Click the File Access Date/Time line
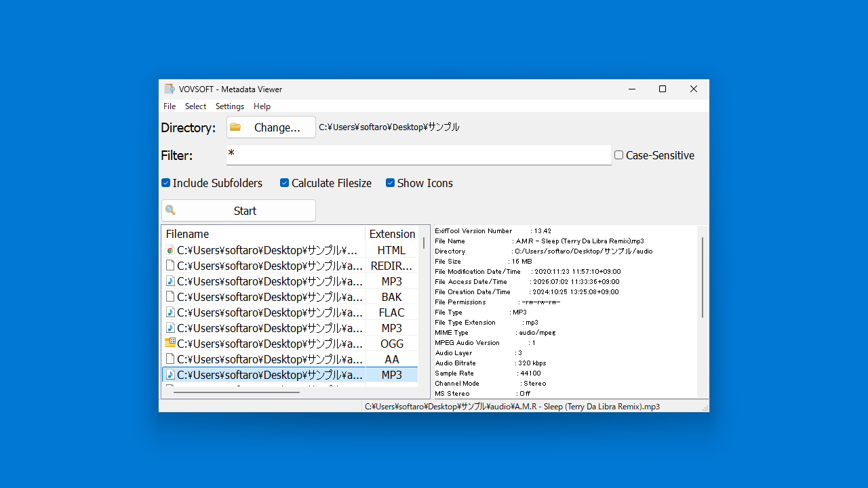This screenshot has height=488, width=868. (527, 282)
